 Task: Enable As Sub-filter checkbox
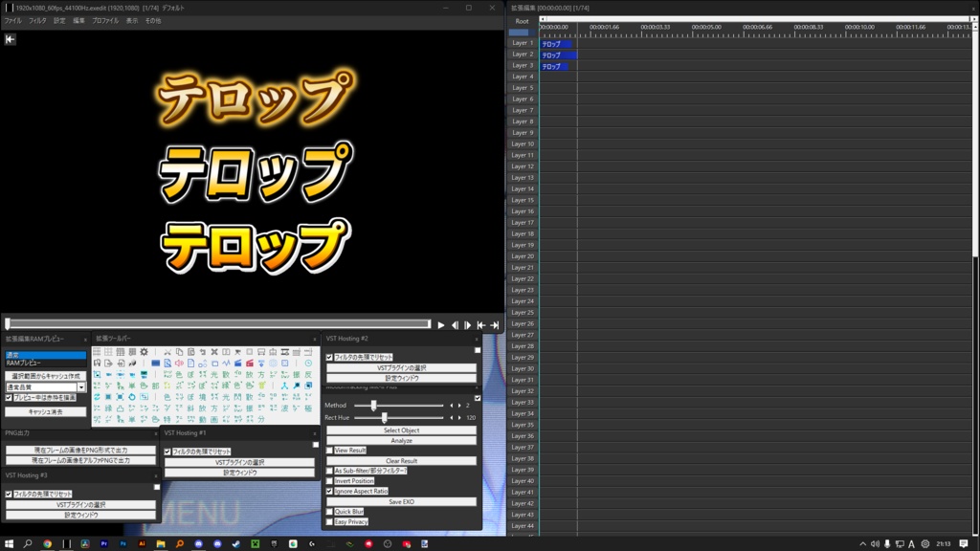point(329,471)
